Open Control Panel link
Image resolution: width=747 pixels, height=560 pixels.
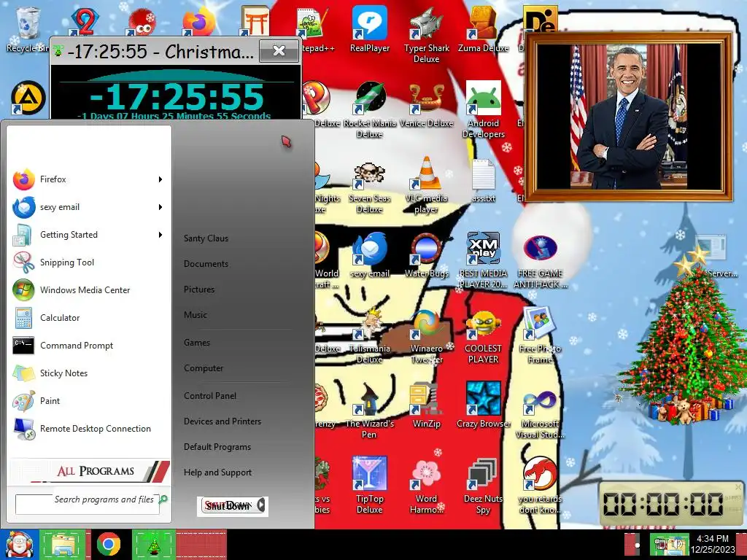pyautogui.click(x=210, y=396)
